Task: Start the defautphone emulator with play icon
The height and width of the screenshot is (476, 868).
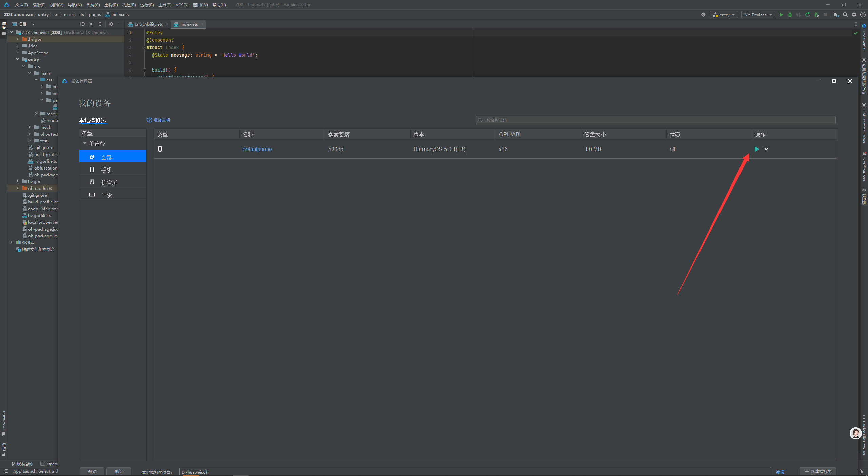Action: pos(756,149)
